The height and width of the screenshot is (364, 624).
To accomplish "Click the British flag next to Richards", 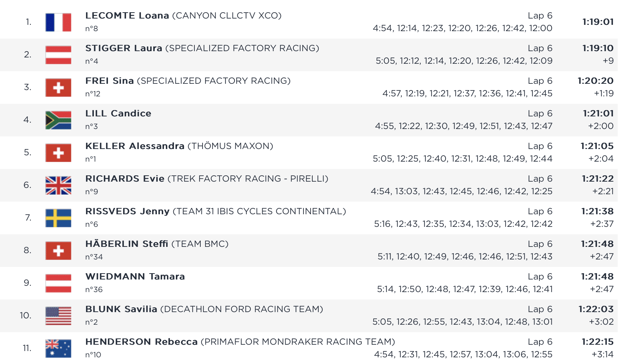I will pos(58,185).
